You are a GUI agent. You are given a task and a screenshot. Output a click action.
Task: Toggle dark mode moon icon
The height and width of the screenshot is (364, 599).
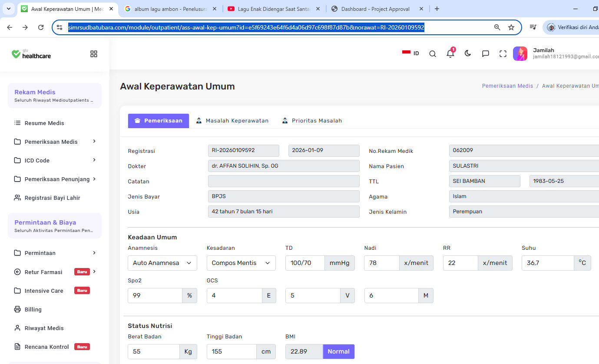(468, 53)
